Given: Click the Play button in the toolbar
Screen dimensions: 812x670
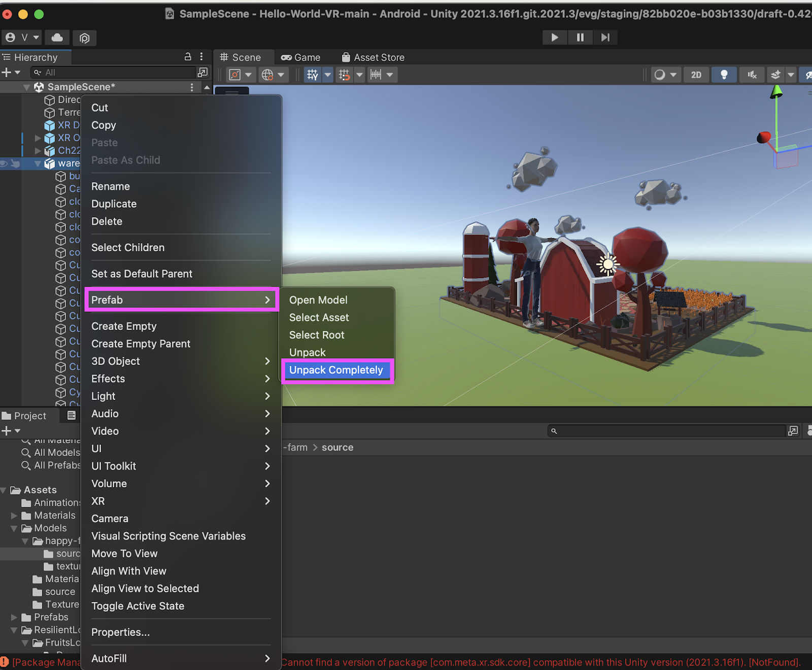Looking at the screenshot, I should tap(554, 38).
